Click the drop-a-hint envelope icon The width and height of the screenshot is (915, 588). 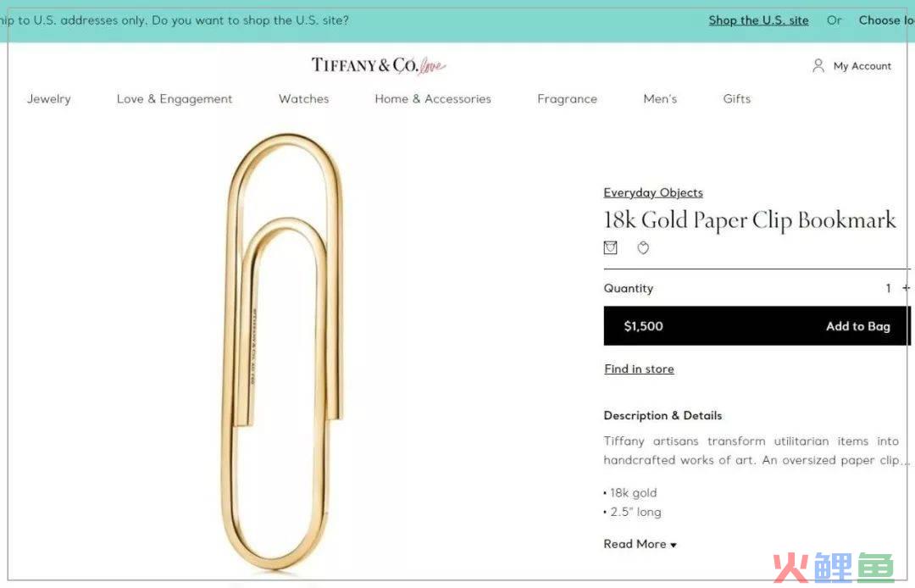(x=610, y=248)
